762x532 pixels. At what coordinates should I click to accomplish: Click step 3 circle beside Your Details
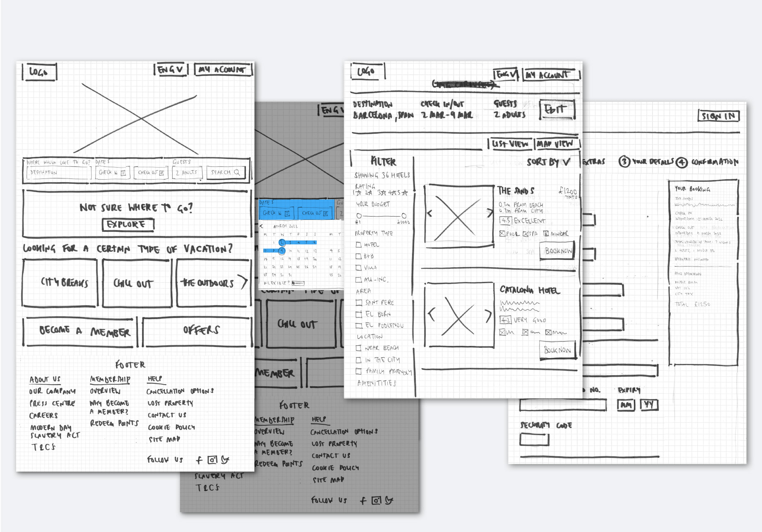(x=624, y=162)
